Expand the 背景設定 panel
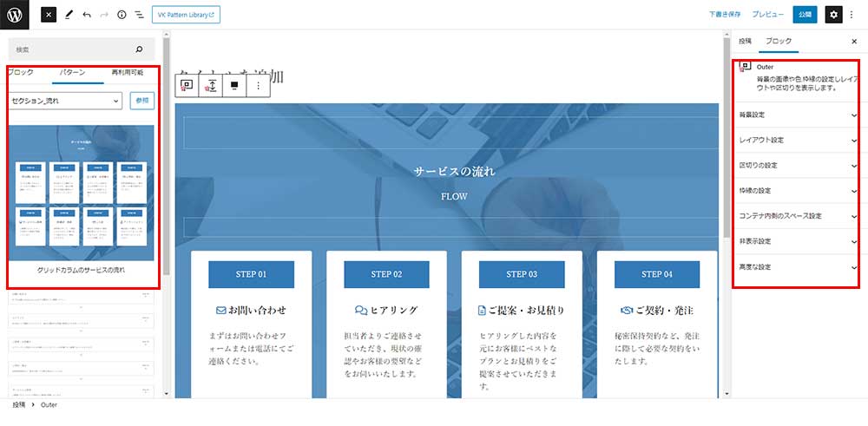Screen dimensions: 868x426 (796, 115)
